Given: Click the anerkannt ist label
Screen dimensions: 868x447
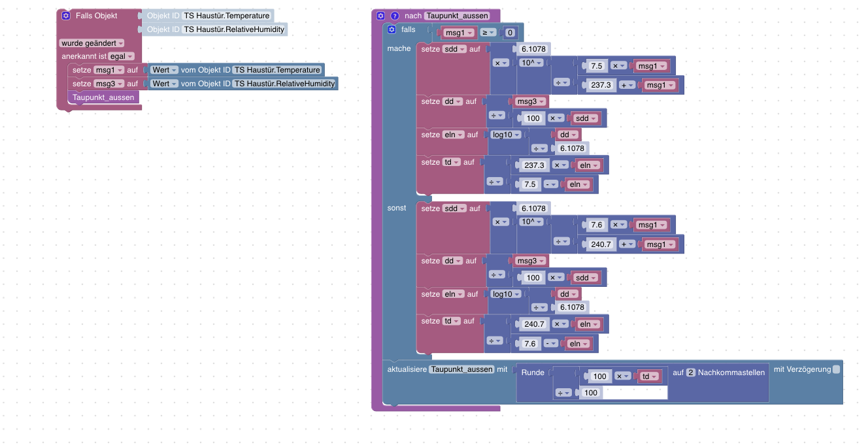Looking at the screenshot, I should click(x=84, y=56).
